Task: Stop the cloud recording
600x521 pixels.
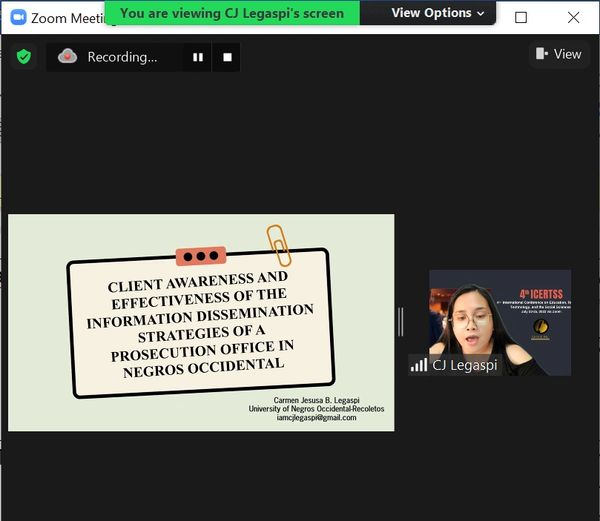Action: pyautogui.click(x=227, y=57)
